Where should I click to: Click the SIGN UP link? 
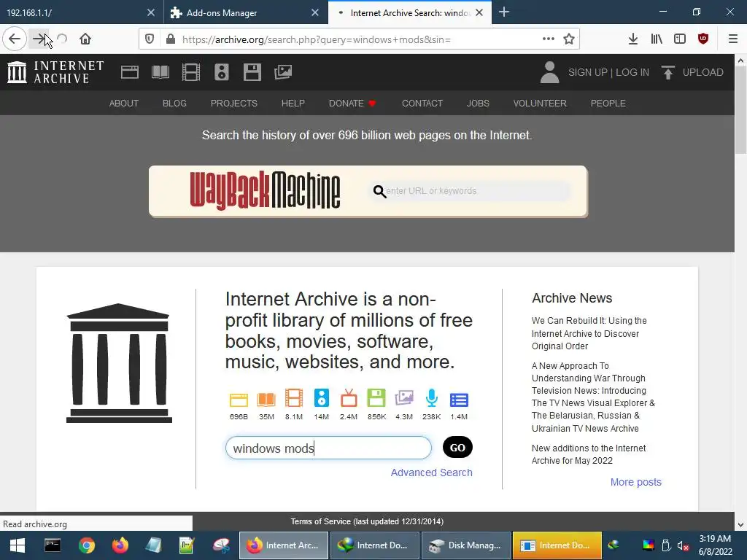click(x=587, y=72)
